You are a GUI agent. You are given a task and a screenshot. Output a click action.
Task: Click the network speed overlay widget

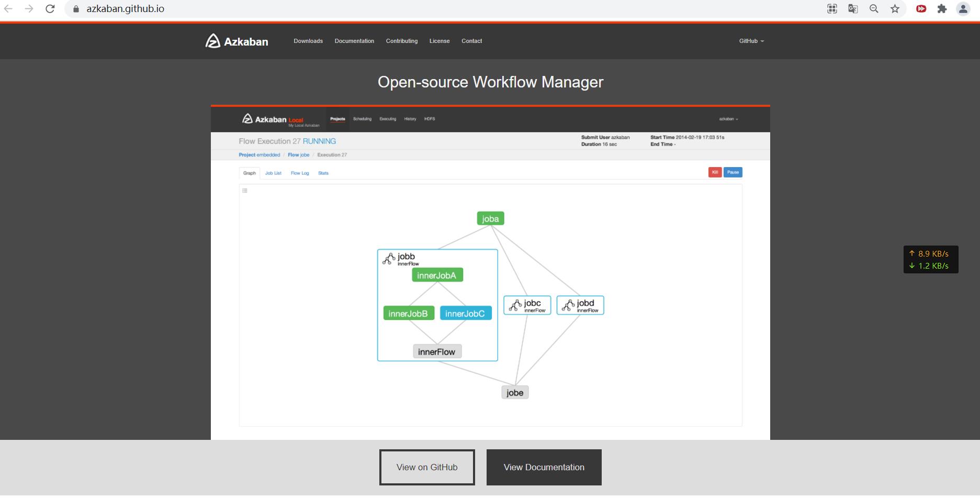[931, 260]
